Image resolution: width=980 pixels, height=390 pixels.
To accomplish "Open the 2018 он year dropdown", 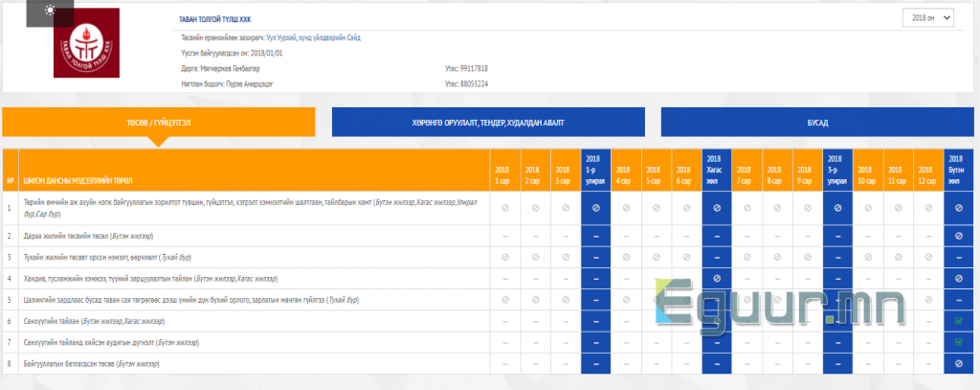I will pyautogui.click(x=928, y=17).
